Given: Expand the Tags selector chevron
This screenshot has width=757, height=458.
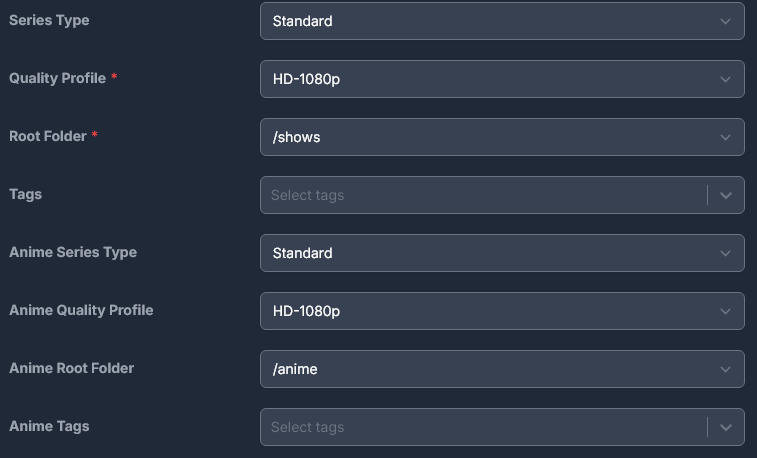Looking at the screenshot, I should [726, 195].
